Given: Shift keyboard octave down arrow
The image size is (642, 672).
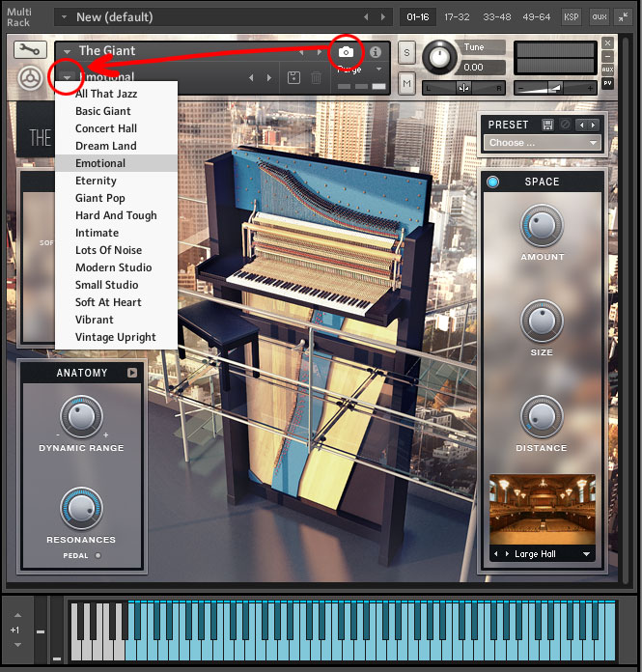Looking at the screenshot, I should 17,645.
